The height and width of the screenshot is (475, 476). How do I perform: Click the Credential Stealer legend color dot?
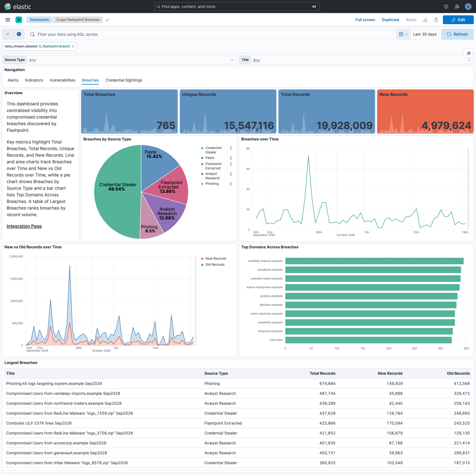202,148
